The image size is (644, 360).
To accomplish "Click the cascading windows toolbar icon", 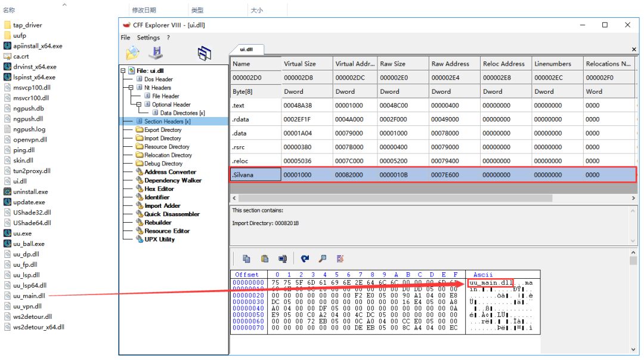I will [205, 53].
